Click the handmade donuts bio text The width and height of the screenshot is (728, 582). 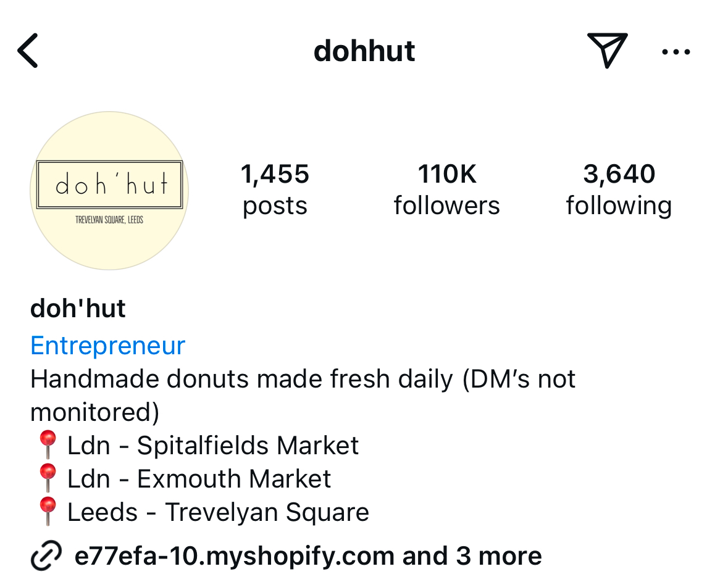303,379
